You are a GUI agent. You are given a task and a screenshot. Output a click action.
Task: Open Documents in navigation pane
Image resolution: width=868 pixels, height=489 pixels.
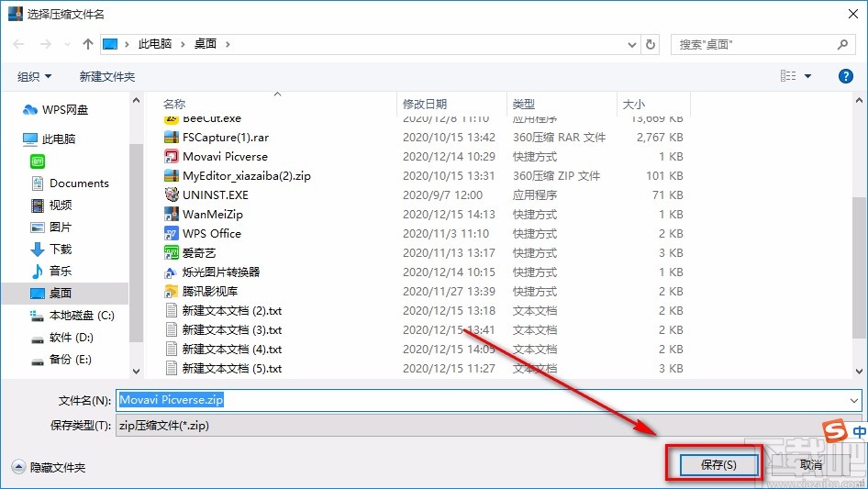(70, 183)
